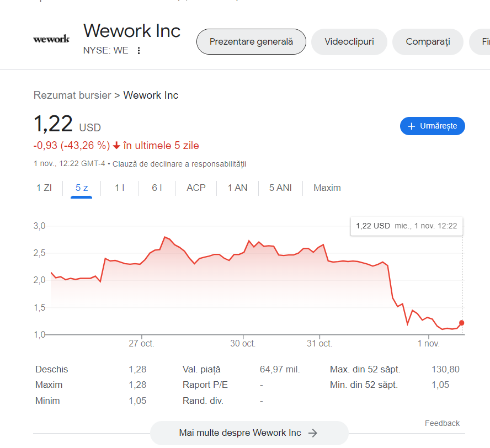Click the Feedback link
Screen dimensions: 490x448
coord(442,423)
